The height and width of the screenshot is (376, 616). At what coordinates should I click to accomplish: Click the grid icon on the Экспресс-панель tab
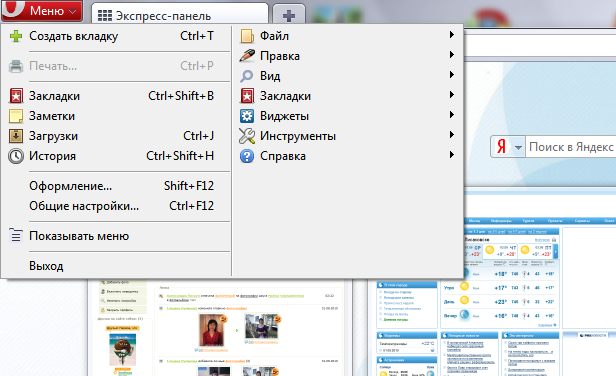[x=105, y=16]
